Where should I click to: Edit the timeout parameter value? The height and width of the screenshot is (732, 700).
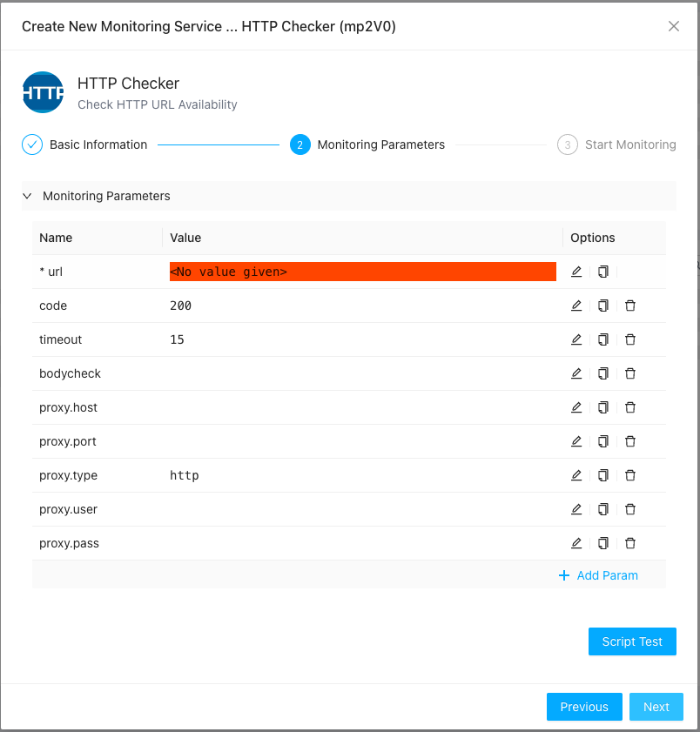pyautogui.click(x=576, y=339)
